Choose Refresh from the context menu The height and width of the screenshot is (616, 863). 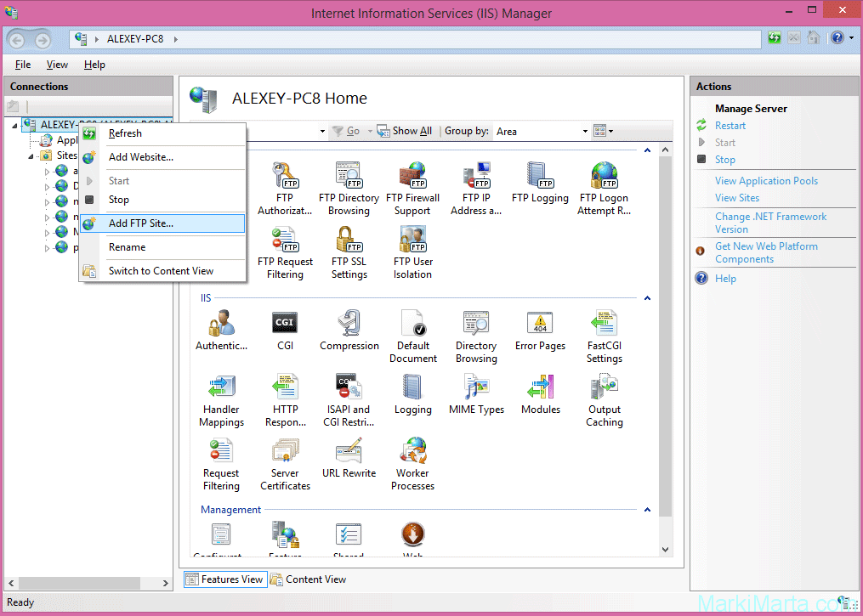(163, 133)
